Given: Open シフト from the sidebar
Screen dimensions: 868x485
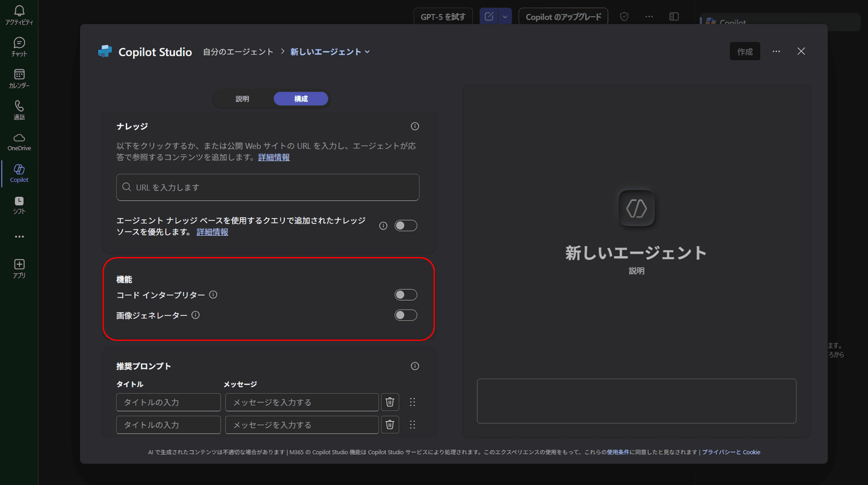Looking at the screenshot, I should pyautogui.click(x=19, y=204).
